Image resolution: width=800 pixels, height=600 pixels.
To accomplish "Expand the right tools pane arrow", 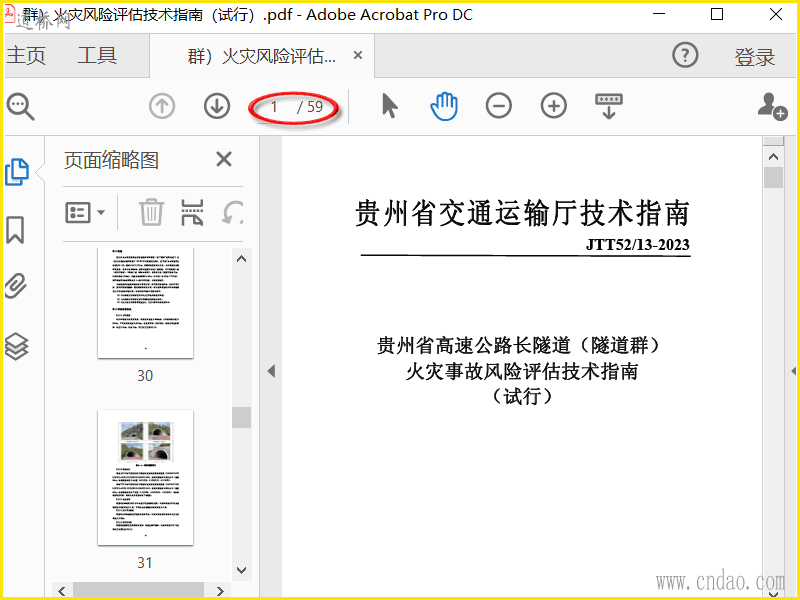I will [x=794, y=371].
